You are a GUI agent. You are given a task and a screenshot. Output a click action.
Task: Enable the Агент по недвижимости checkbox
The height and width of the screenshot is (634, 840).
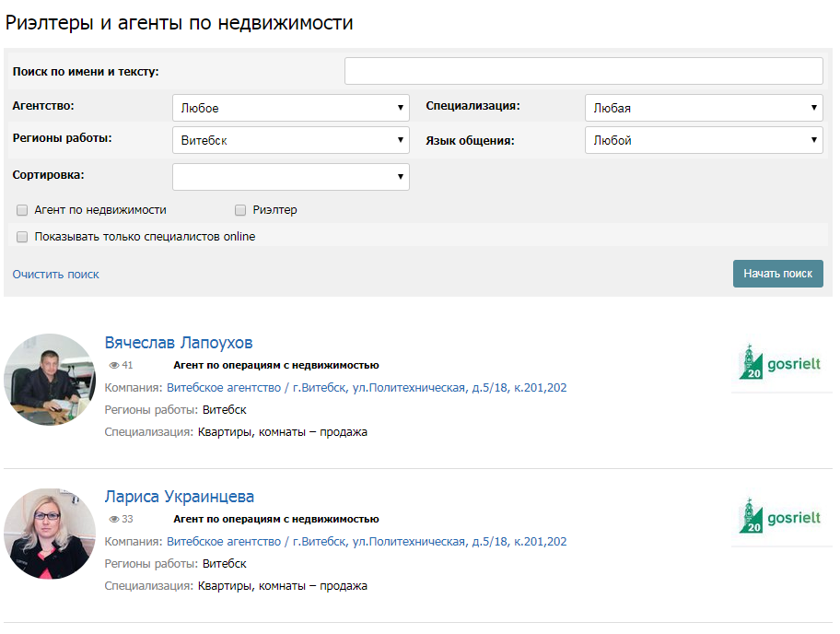22,210
